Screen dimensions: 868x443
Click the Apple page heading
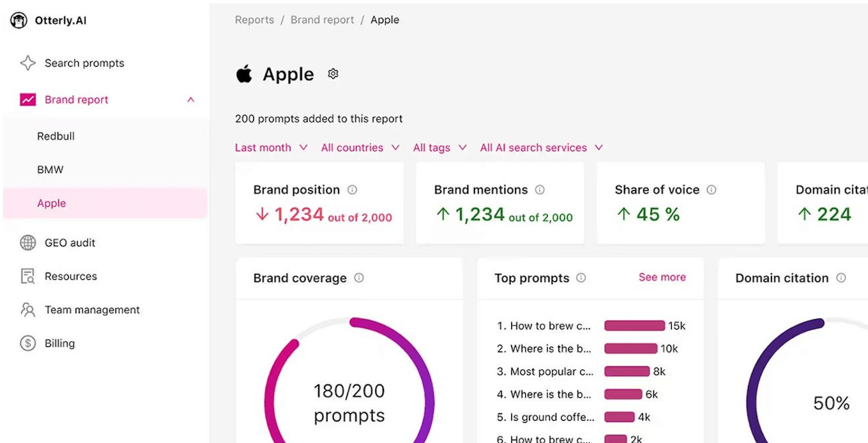(288, 74)
